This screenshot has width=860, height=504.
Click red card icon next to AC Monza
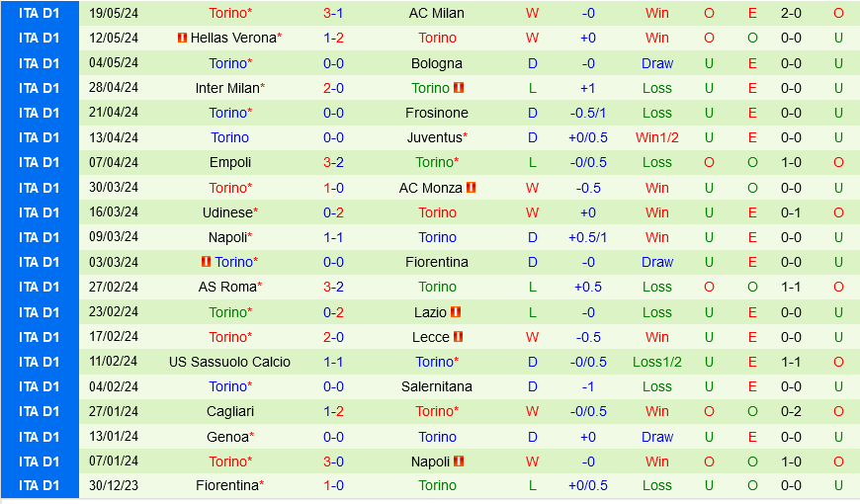pyautogui.click(x=472, y=188)
